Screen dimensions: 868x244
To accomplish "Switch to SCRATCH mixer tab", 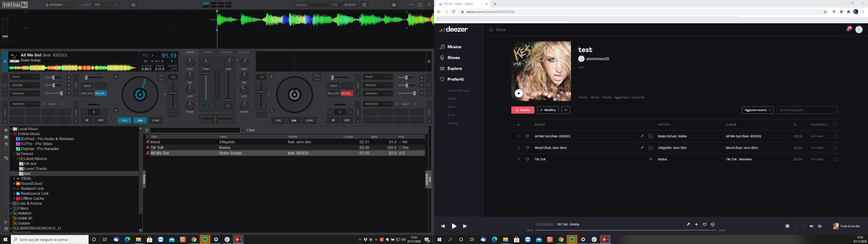I will [x=226, y=52].
